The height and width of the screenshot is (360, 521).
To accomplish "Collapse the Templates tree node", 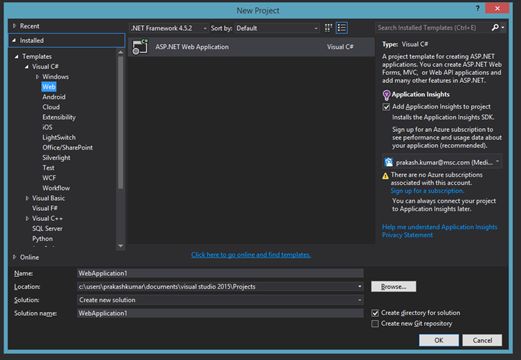I will pyautogui.click(x=16, y=57).
